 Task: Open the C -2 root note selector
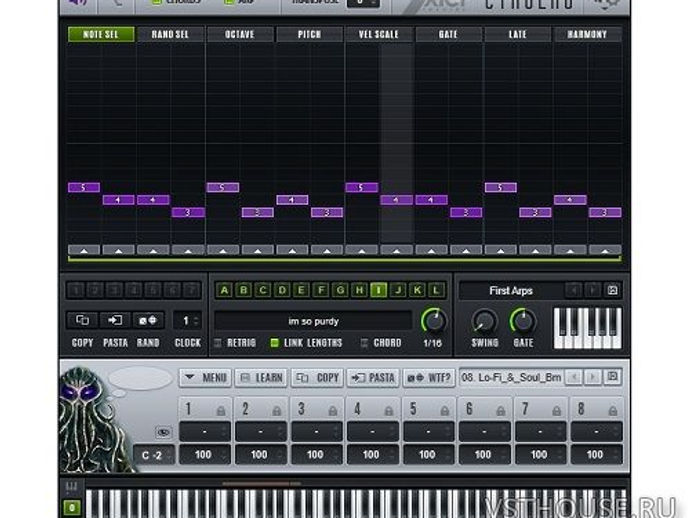(154, 455)
